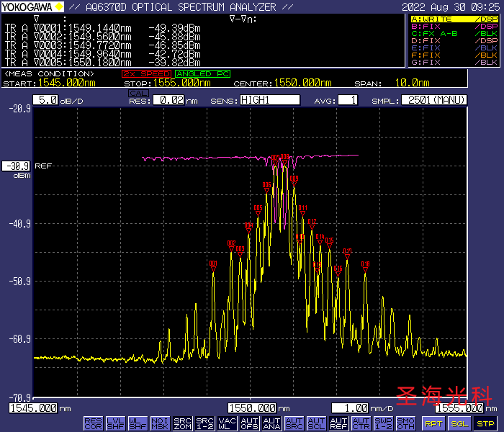Click the SPAN 10.0nm condition value
This screenshot has height=432, width=504.
(x=413, y=83)
